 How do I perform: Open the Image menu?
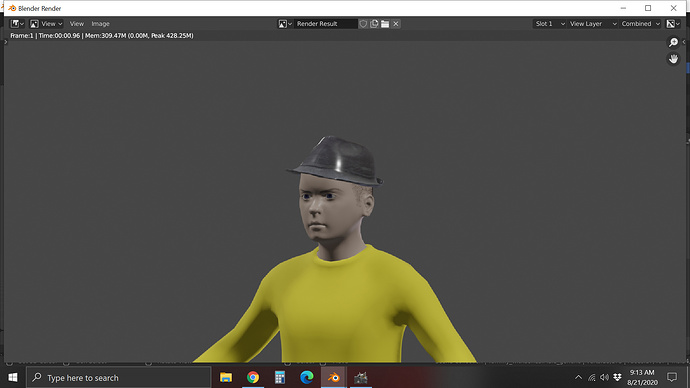[100, 24]
